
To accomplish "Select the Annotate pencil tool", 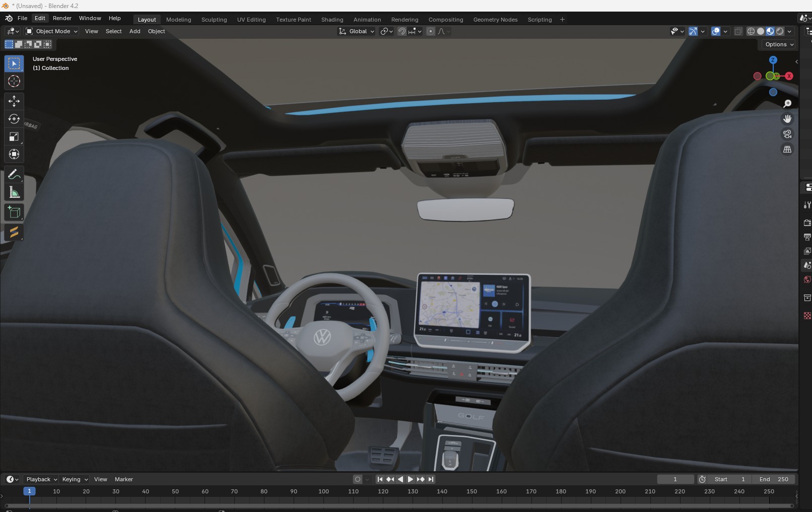I will 14,175.
